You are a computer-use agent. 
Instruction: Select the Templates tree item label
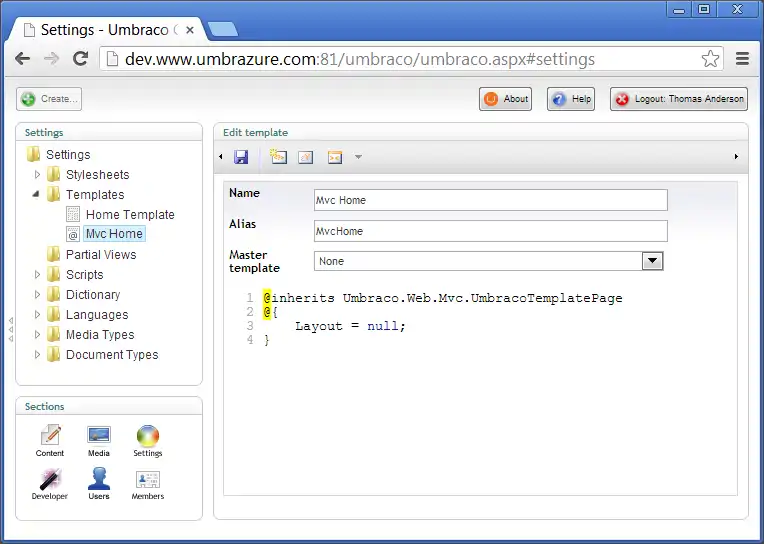(95, 194)
